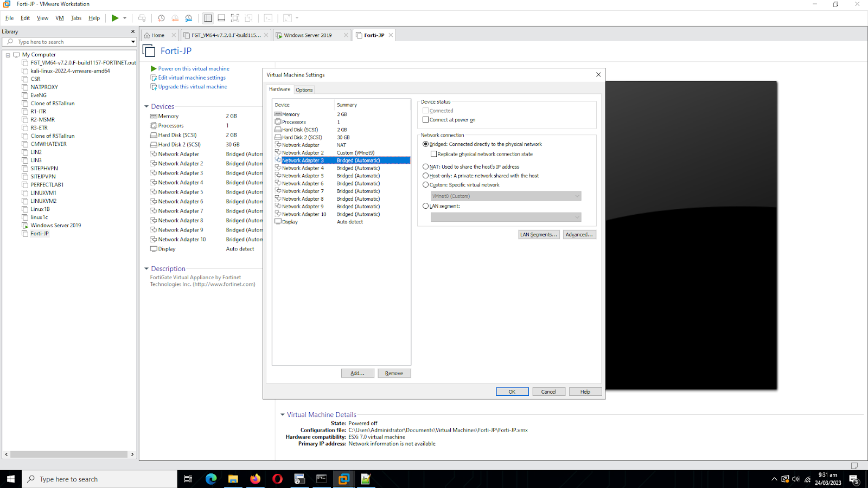The width and height of the screenshot is (868, 488).
Task: Select Host-only network radio
Action: click(425, 176)
